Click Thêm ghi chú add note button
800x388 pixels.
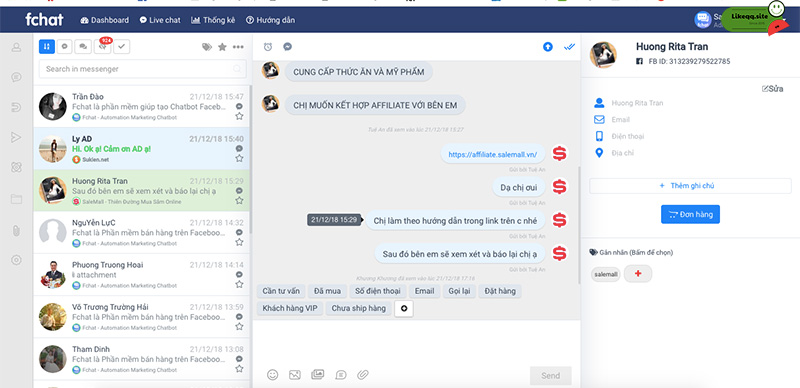tap(690, 186)
